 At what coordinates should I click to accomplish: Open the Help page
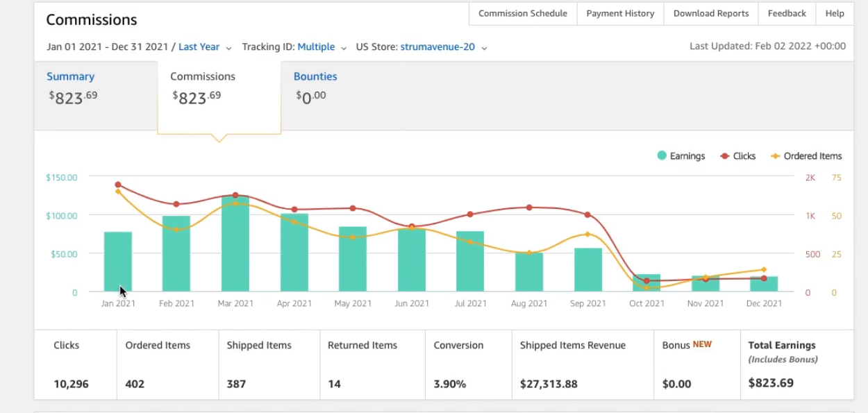point(835,13)
